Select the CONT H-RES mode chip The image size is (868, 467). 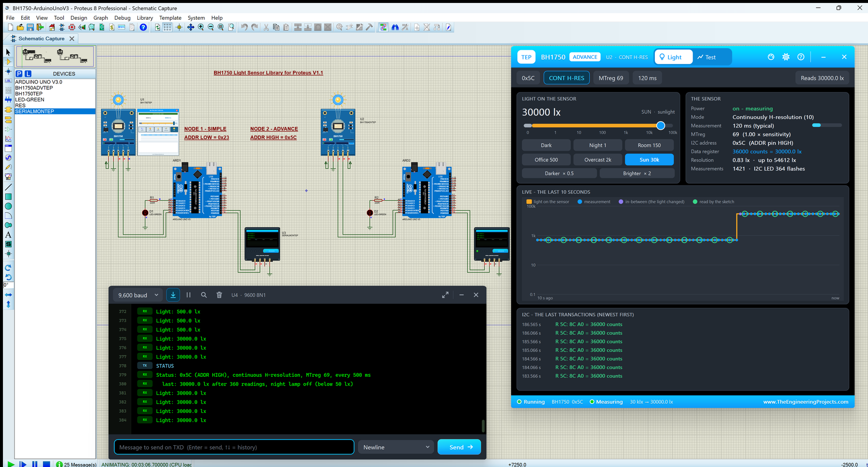(567, 78)
